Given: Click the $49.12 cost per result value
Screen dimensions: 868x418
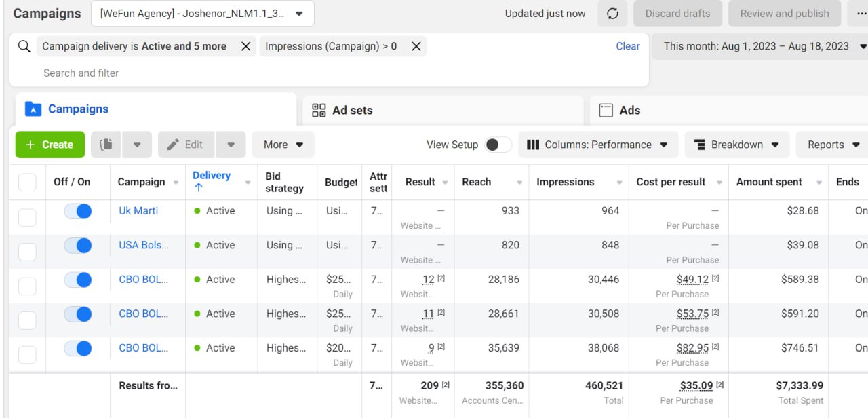Looking at the screenshot, I should click(692, 279).
